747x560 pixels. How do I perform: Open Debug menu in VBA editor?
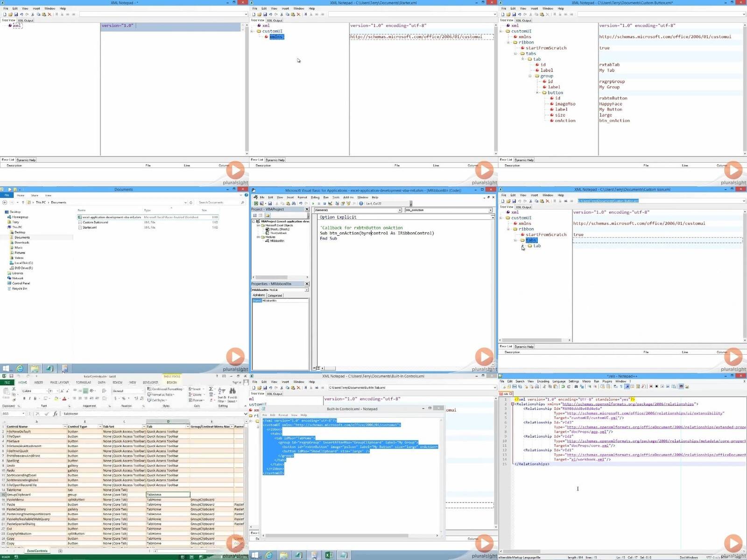[315, 197]
